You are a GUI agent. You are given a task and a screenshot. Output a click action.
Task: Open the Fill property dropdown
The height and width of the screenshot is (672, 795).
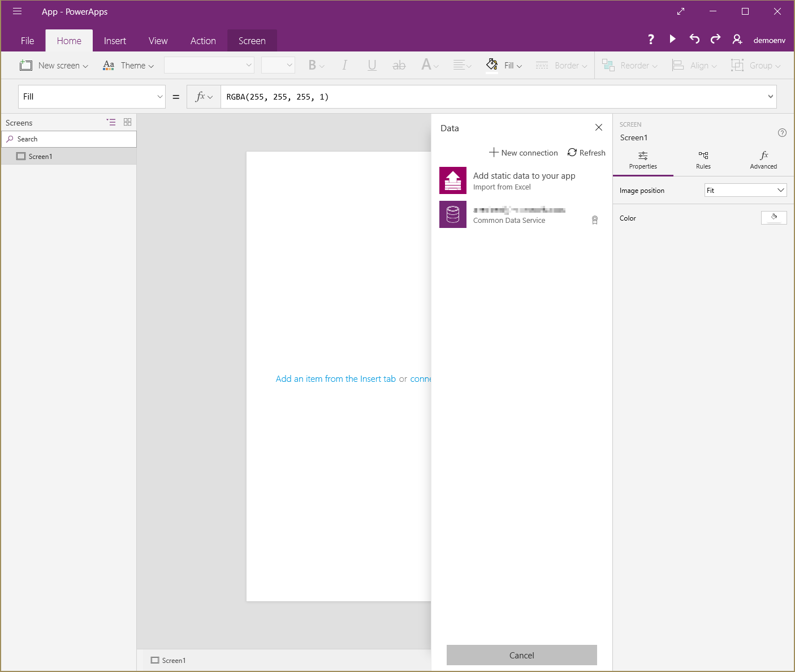92,97
